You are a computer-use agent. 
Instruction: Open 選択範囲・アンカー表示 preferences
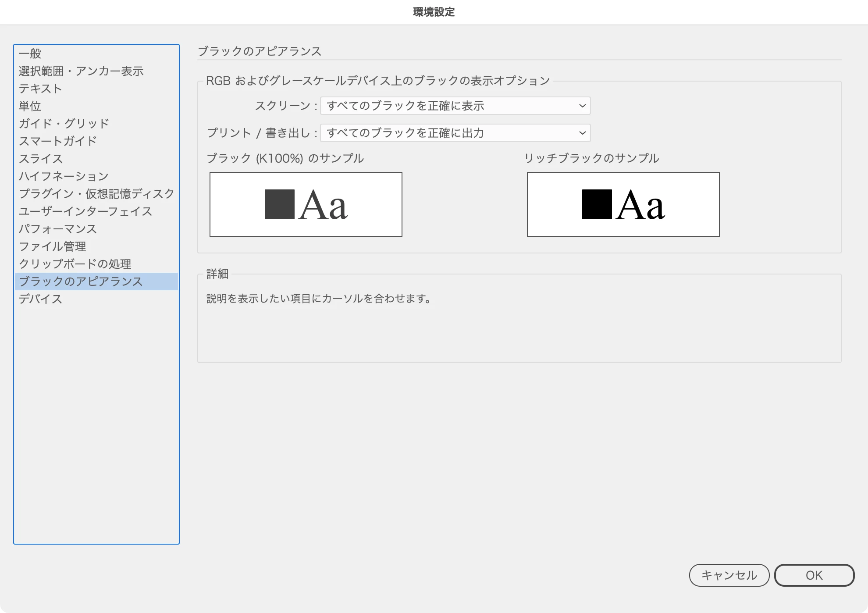point(81,71)
